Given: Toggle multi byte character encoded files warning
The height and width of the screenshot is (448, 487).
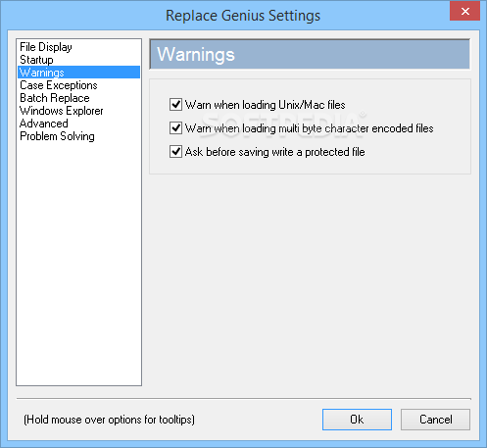Looking at the screenshot, I should (x=175, y=128).
